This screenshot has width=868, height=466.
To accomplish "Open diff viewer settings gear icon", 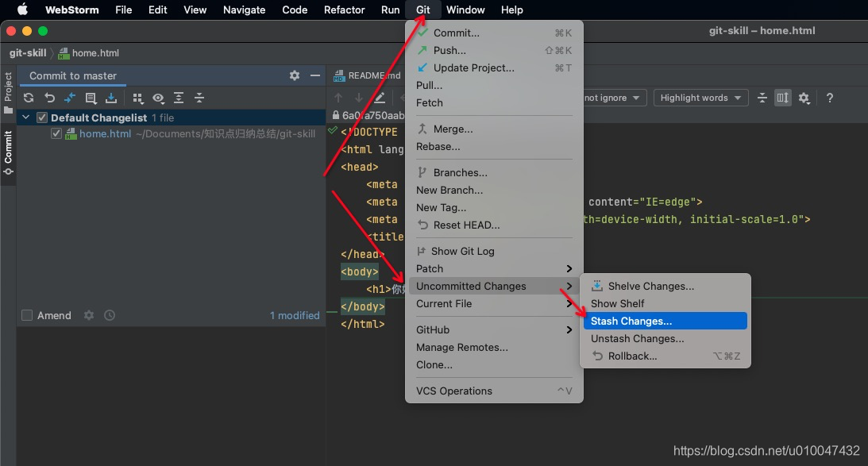I will [804, 98].
